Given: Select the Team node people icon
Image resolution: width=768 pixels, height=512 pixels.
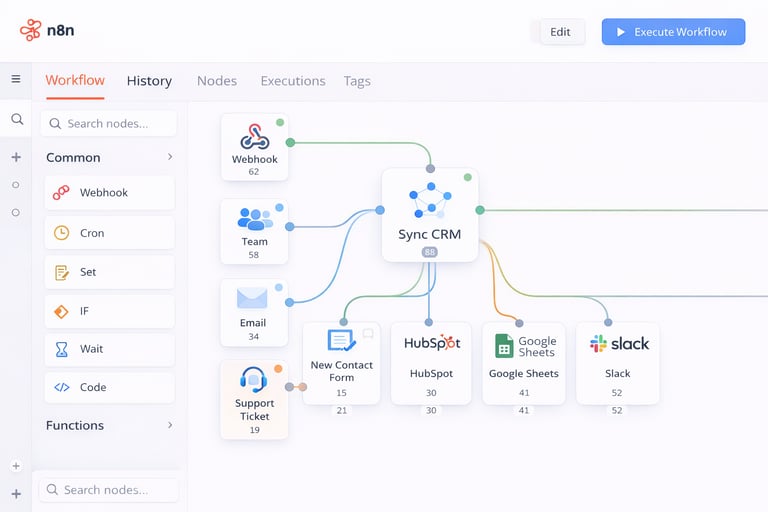Looking at the screenshot, I should 255,219.
